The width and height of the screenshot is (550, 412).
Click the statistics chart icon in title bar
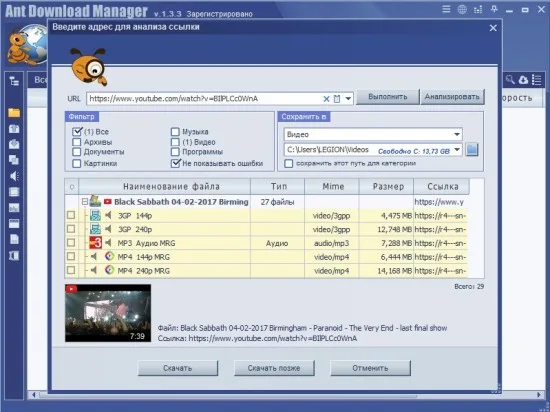[x=478, y=9]
